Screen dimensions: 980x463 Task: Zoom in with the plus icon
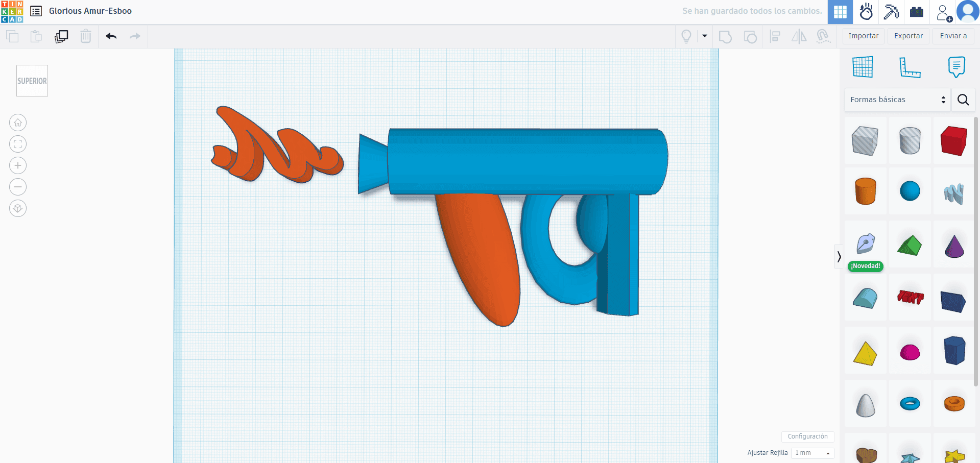point(18,165)
